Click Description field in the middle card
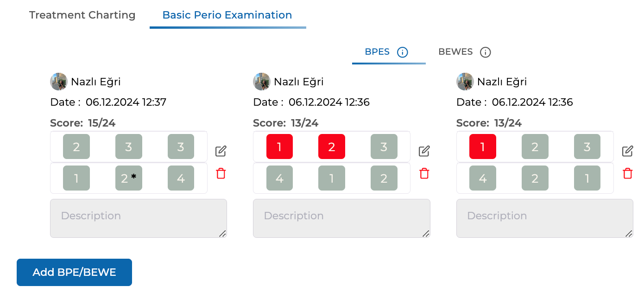This screenshot has height=293, width=644. tap(341, 218)
